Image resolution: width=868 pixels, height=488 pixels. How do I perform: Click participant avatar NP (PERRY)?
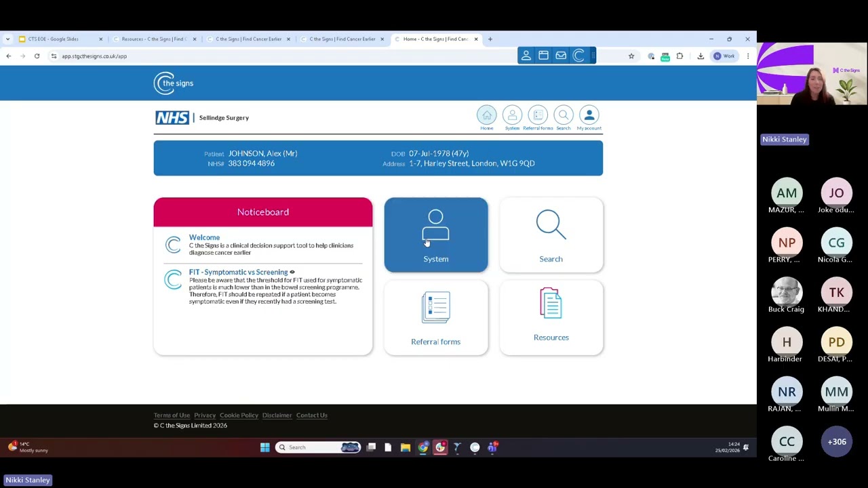click(787, 243)
